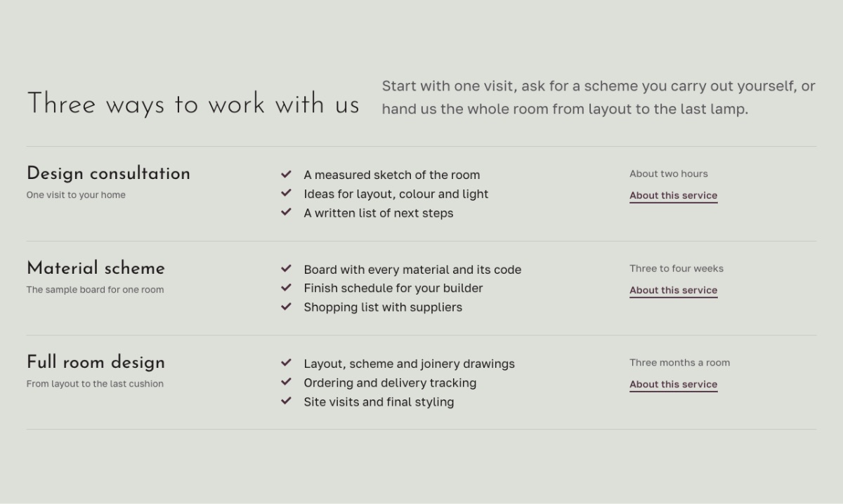Click the checkmark beside 'A written list of next steps'

[x=286, y=212]
